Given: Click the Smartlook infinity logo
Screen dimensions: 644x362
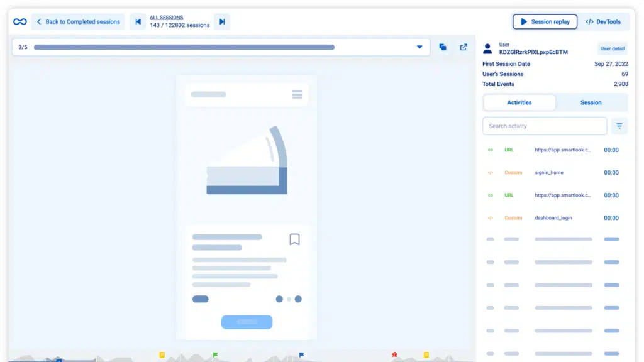Looking at the screenshot, I should coord(19,22).
